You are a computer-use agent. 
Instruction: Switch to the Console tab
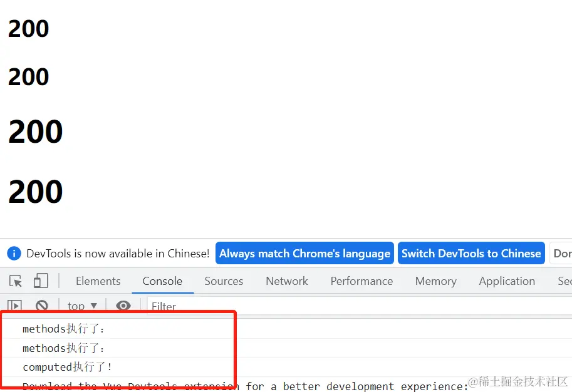162,281
